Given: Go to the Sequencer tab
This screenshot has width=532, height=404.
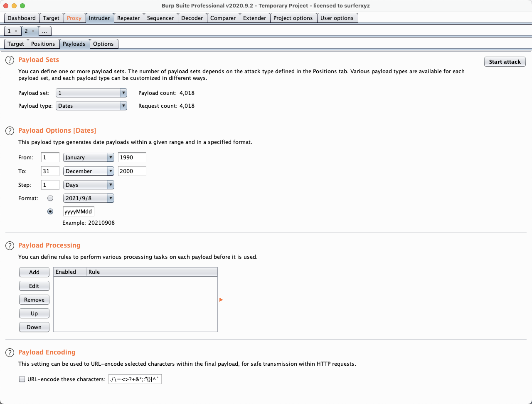Looking at the screenshot, I should coord(160,18).
